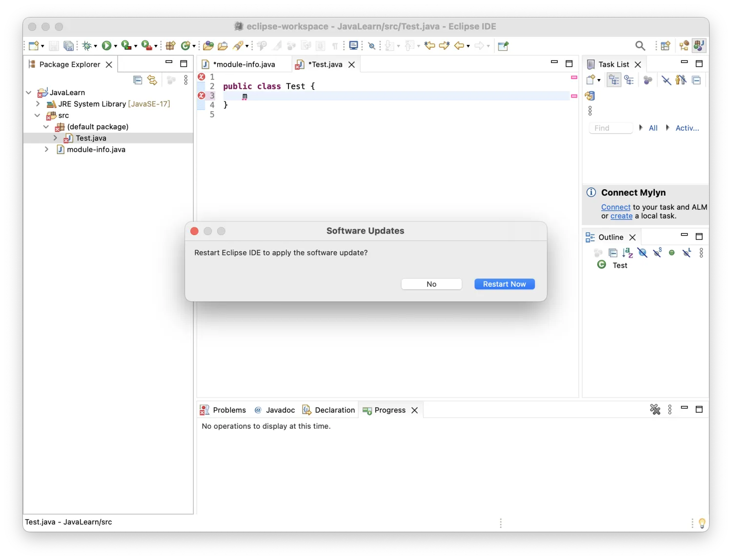Toggle alphabetical Sort in Outline view

coord(628,253)
